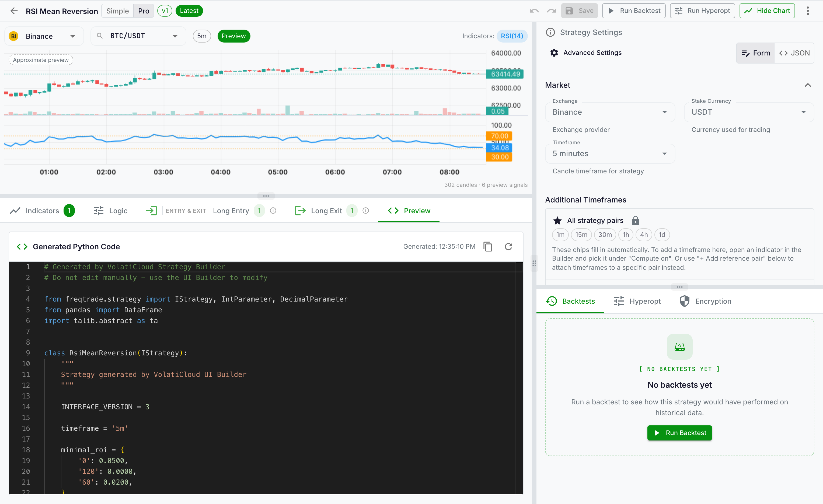Screen dimensions: 823x504
Task: Click the Long Entry info icon
Action: click(273, 211)
